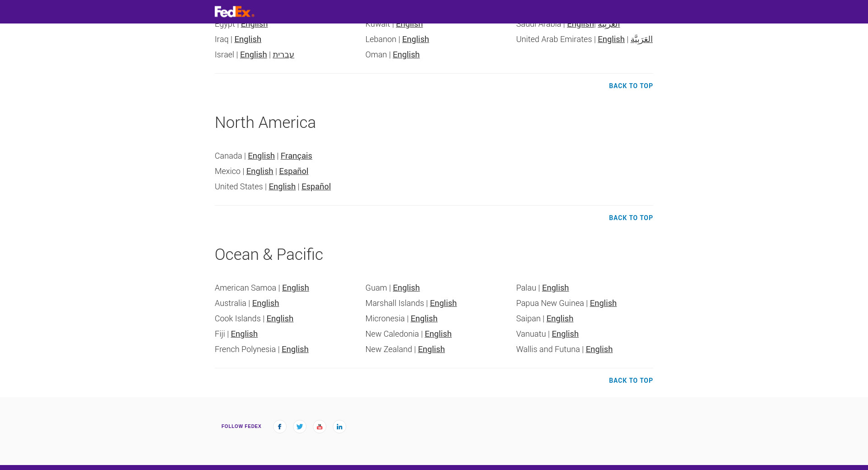Screen dimensions: 868x470
Task: Choose English for Wallis and Futuna
Action: (x=599, y=349)
